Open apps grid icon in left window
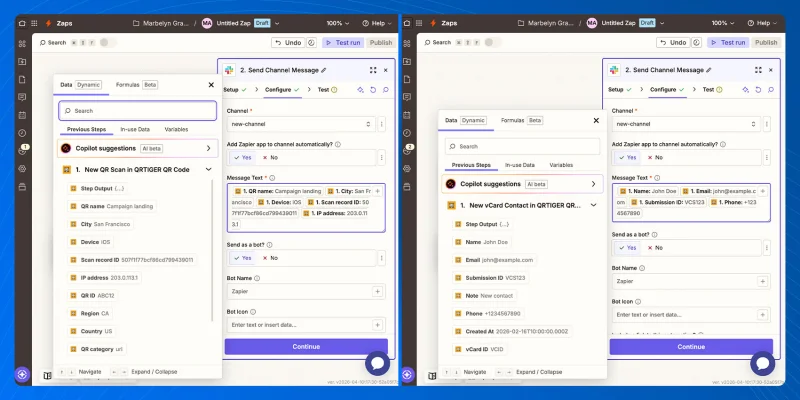Screen dimensions: 800x400 tap(34, 23)
